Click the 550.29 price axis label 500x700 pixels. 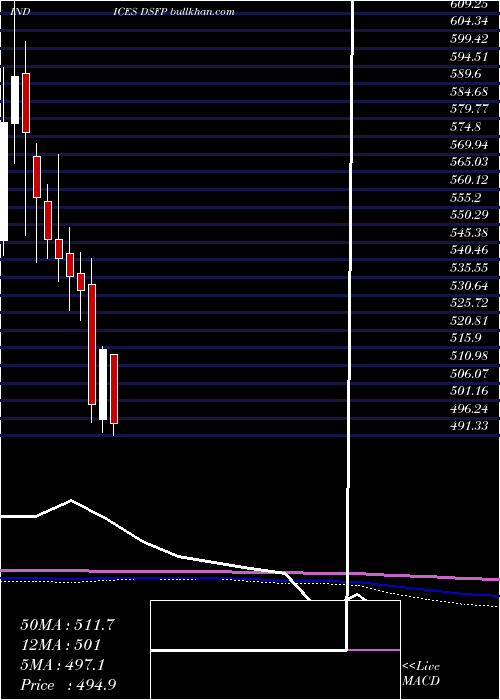point(469,215)
